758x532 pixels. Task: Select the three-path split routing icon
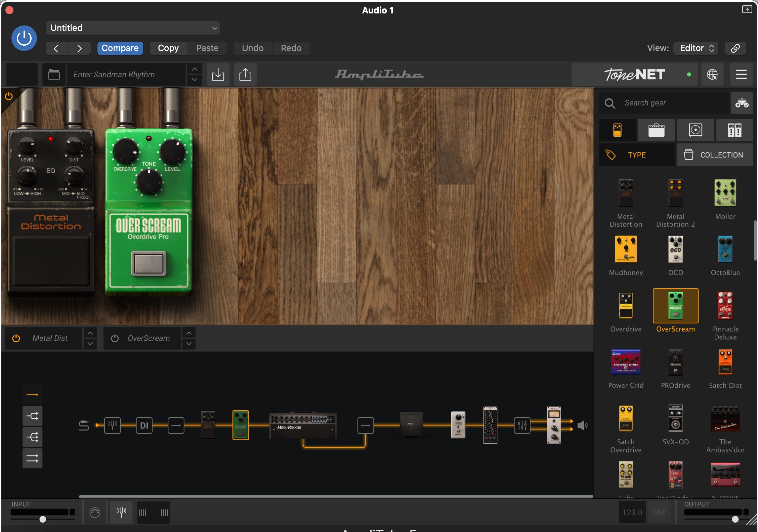[32, 437]
